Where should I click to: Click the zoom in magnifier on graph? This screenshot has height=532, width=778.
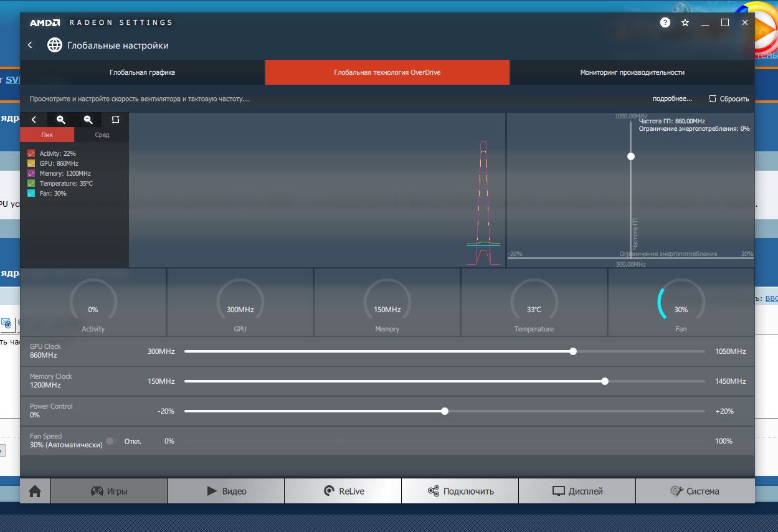click(x=61, y=120)
